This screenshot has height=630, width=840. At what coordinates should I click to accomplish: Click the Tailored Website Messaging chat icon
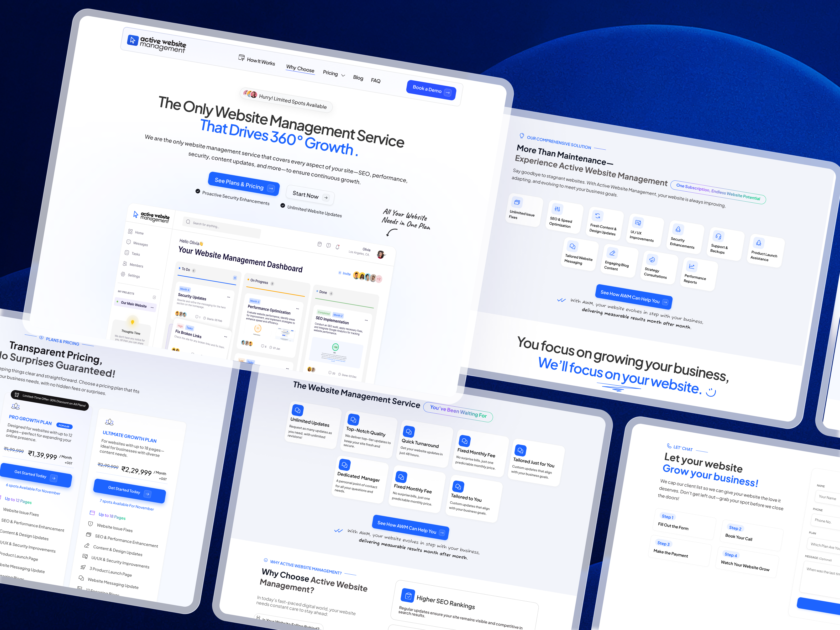572,246
